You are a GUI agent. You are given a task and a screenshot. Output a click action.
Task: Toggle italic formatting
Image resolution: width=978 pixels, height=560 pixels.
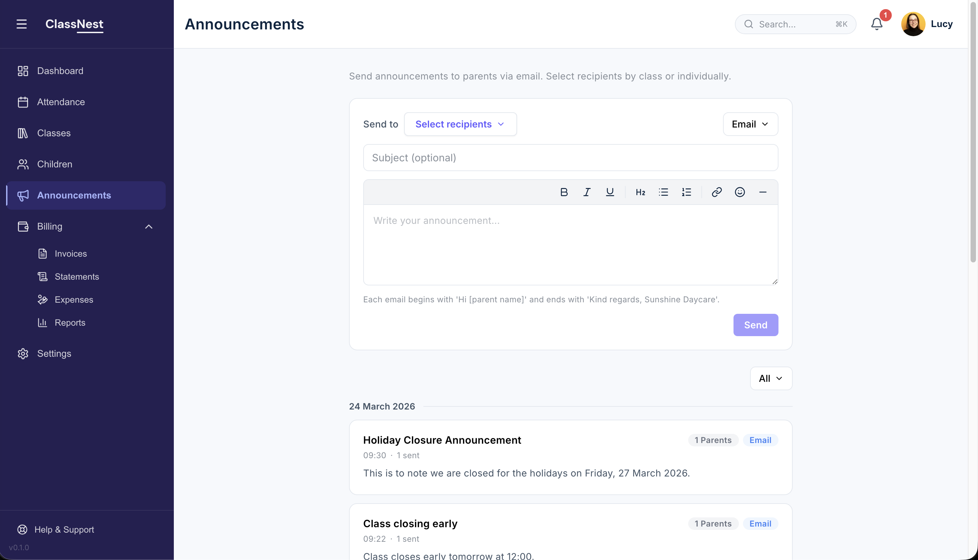coord(587,192)
